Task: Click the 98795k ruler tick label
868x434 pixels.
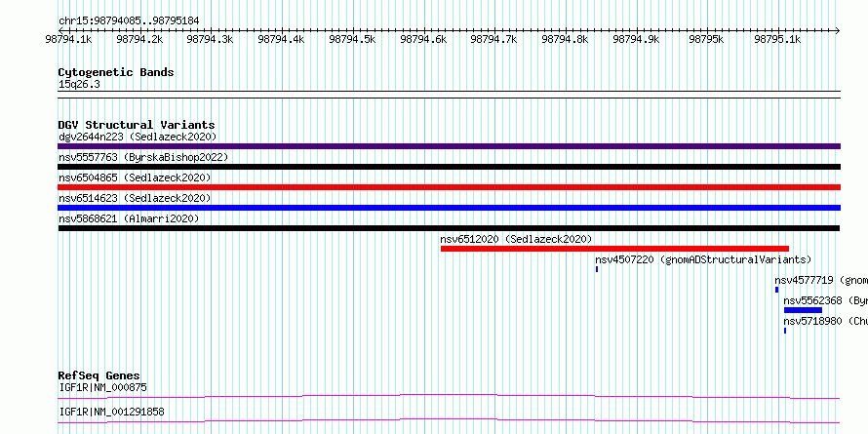Action: coord(706,39)
